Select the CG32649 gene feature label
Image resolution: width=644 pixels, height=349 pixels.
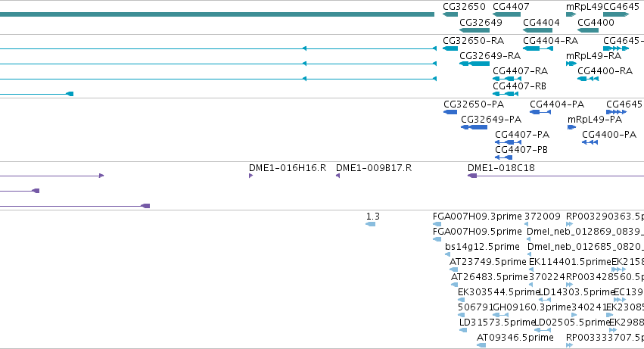coord(481,22)
